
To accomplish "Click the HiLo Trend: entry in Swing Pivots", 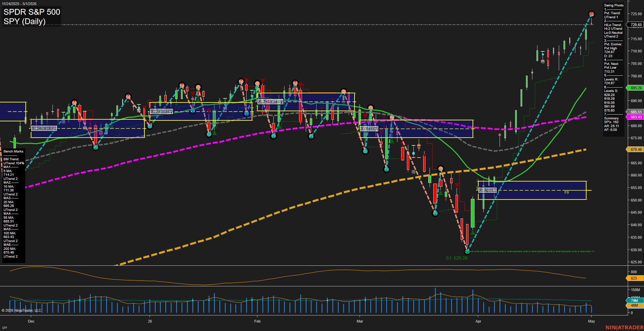I will coord(613,25).
